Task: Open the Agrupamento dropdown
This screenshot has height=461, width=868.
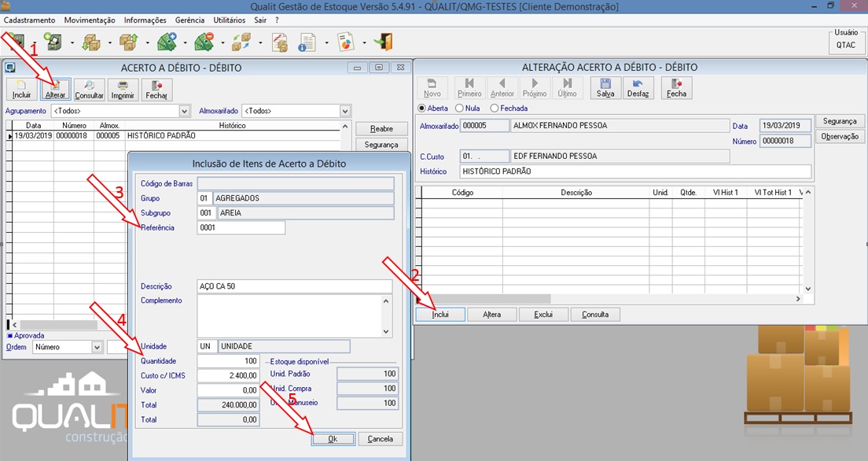Action: 185,111
